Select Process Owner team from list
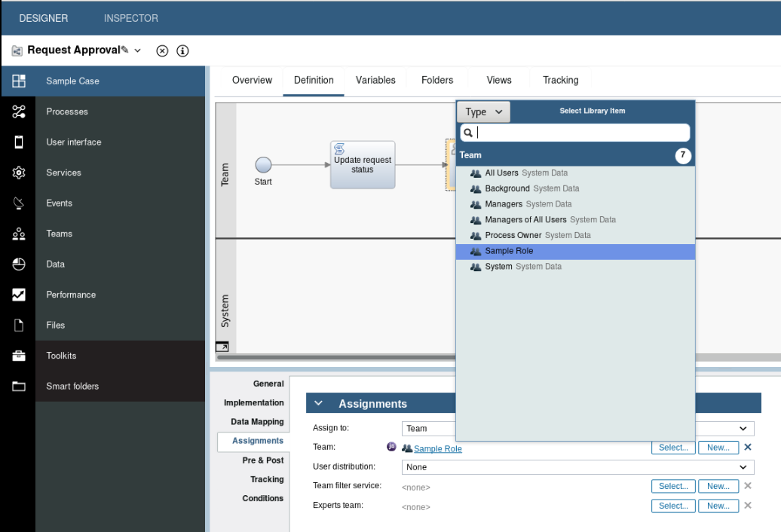 575,235
